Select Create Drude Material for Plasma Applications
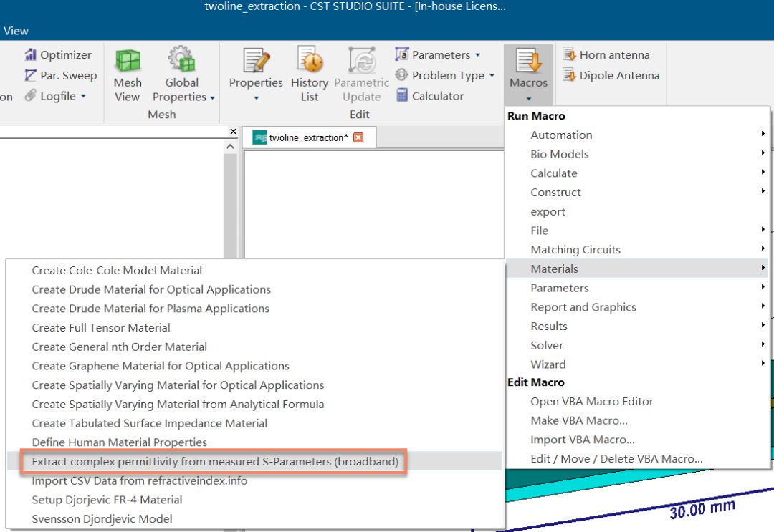The image size is (774, 532). (254, 309)
